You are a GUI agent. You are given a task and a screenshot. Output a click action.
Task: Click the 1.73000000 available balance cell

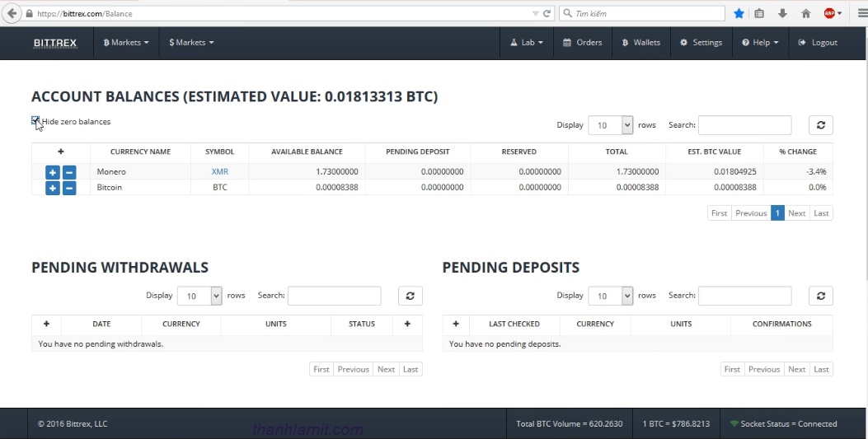pos(307,172)
